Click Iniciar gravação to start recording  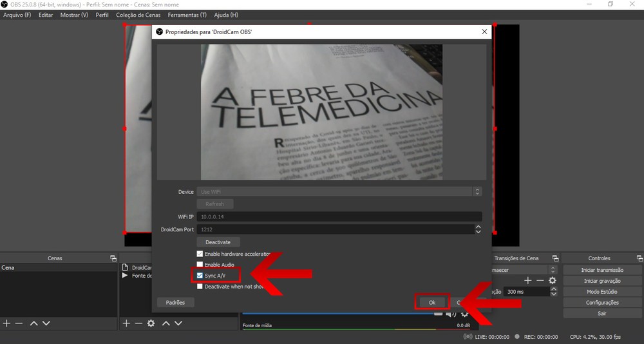click(x=602, y=281)
